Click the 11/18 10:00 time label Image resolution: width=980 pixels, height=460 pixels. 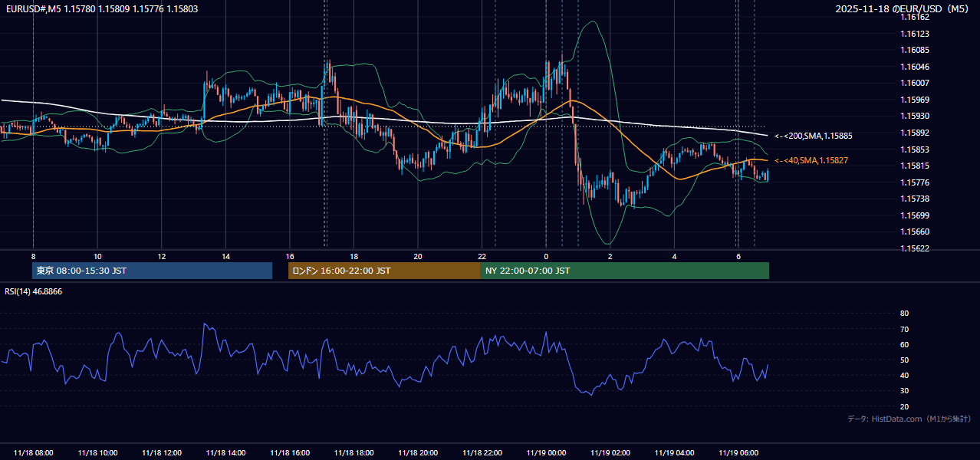(x=97, y=452)
